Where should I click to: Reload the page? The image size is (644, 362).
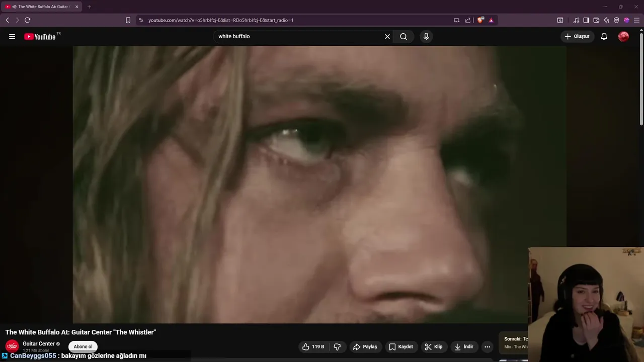[x=27, y=20]
